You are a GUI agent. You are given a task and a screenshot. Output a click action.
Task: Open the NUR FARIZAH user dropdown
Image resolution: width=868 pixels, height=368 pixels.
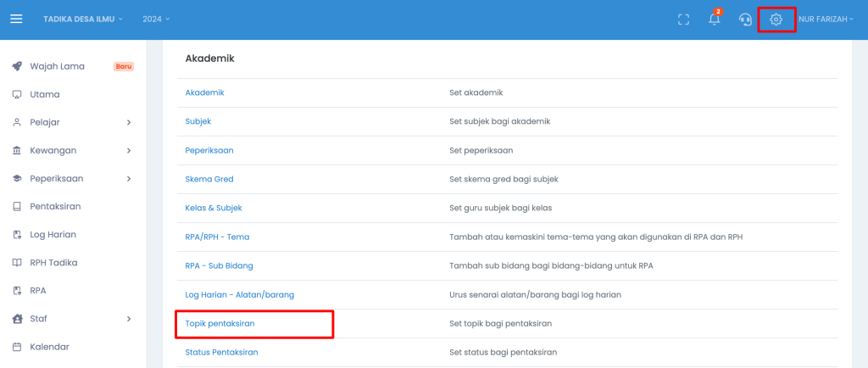(x=826, y=20)
